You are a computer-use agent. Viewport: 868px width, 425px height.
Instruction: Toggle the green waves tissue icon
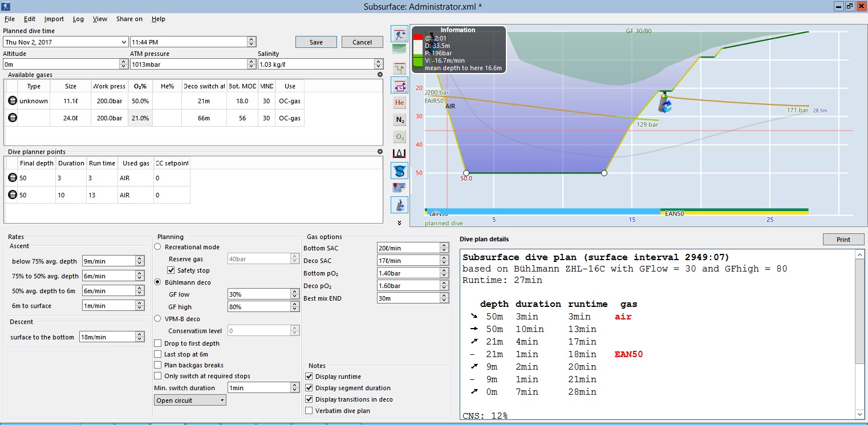(399, 49)
